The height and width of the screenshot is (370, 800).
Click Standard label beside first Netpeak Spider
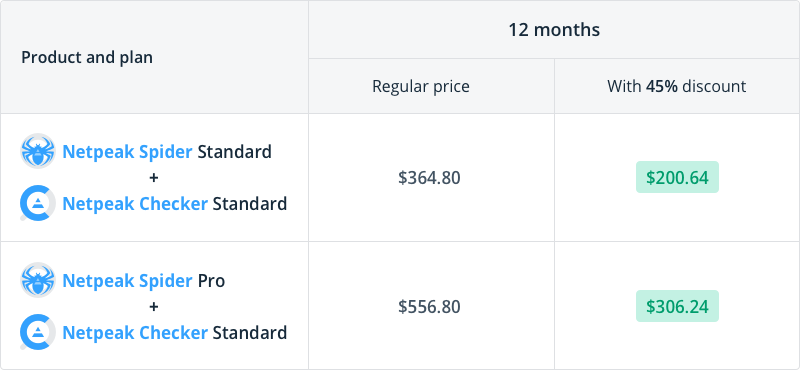point(235,152)
